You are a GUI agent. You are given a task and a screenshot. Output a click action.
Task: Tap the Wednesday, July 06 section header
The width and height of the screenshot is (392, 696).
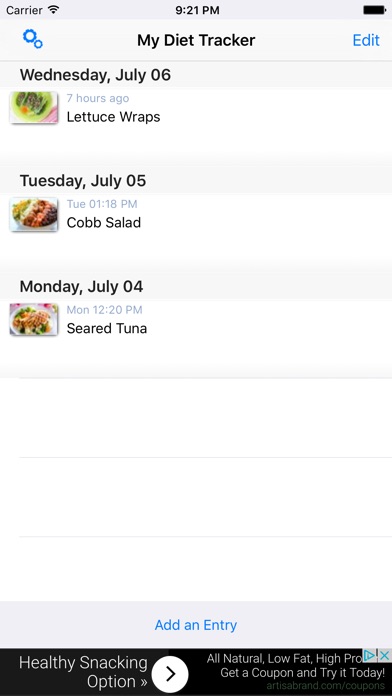pyautogui.click(x=196, y=74)
